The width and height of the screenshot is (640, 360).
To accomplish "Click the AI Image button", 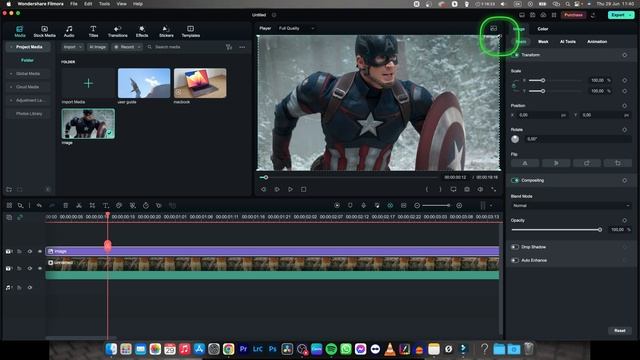I will (x=98, y=47).
